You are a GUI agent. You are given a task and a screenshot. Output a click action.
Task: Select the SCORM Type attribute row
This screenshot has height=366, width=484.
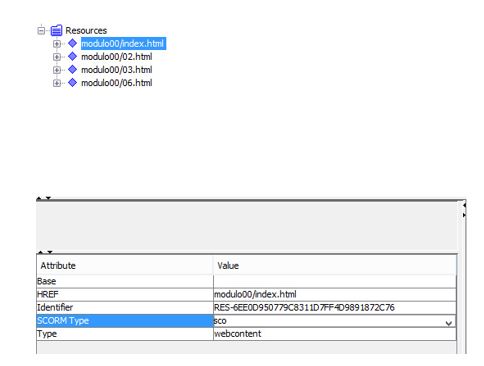point(125,321)
